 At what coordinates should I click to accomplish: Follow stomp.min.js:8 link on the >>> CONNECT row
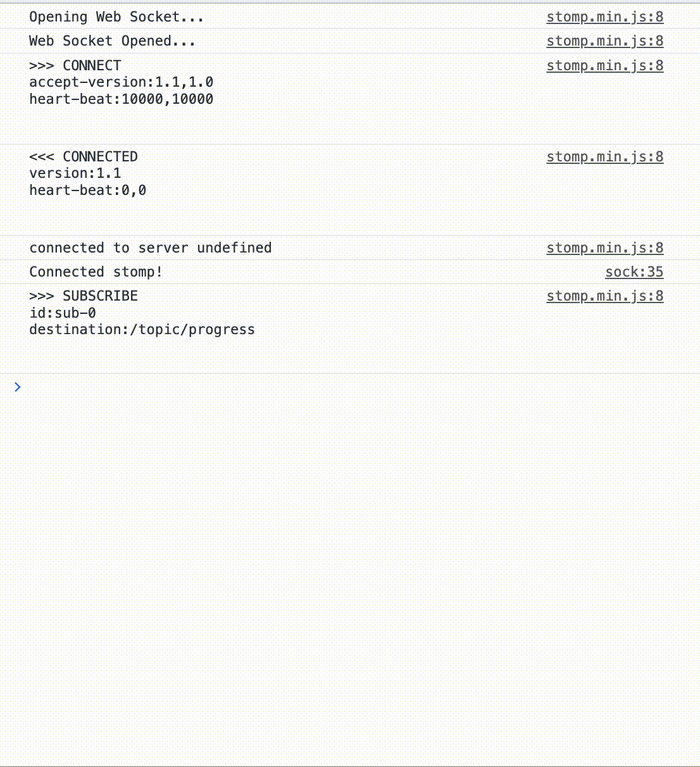click(x=605, y=66)
